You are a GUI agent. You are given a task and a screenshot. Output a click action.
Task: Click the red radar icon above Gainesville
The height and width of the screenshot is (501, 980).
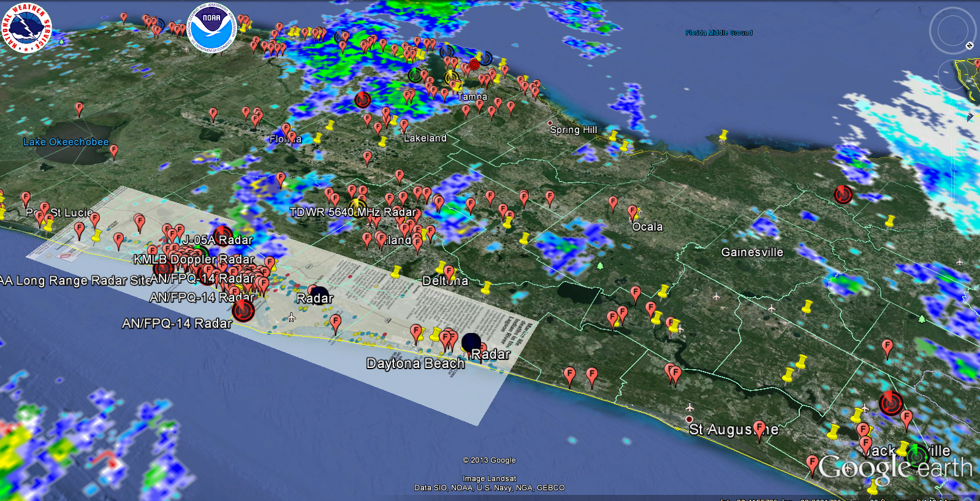tap(843, 194)
